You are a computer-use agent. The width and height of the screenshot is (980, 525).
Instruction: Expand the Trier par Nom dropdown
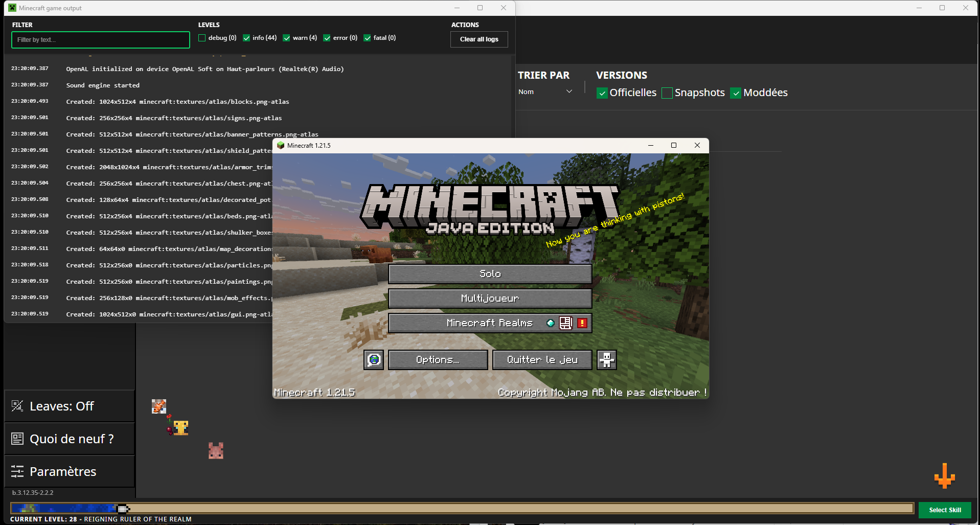click(x=545, y=92)
